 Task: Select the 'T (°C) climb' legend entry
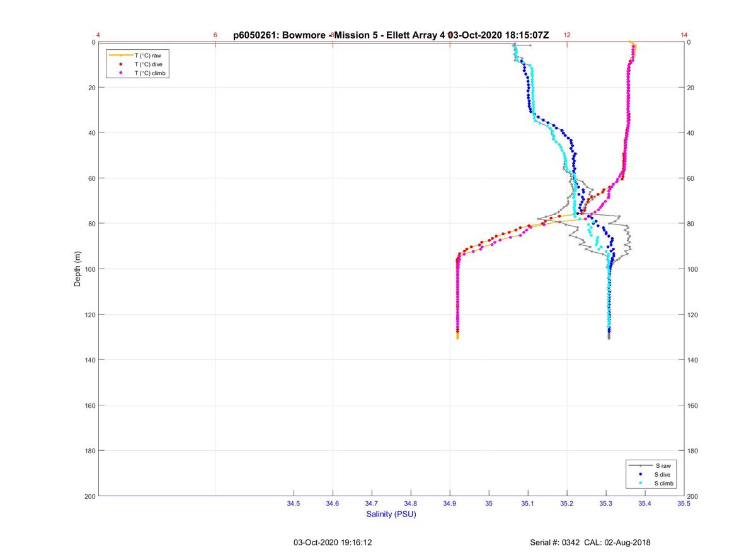(x=139, y=73)
